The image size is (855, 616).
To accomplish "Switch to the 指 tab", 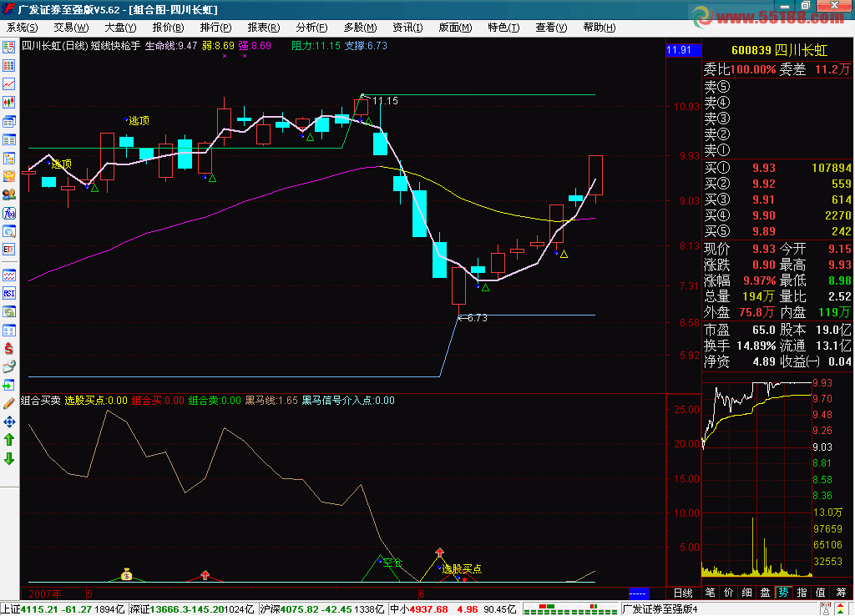I will click(802, 593).
